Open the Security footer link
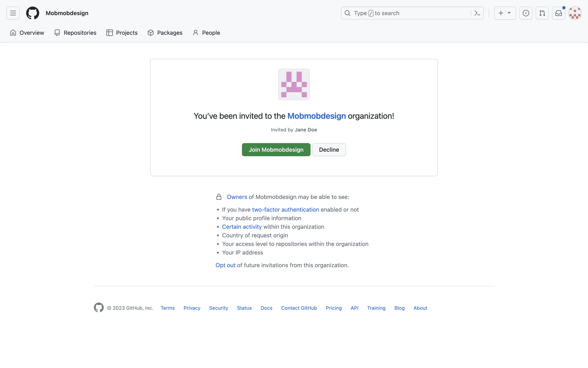The width and height of the screenshot is (588, 368). [219, 308]
